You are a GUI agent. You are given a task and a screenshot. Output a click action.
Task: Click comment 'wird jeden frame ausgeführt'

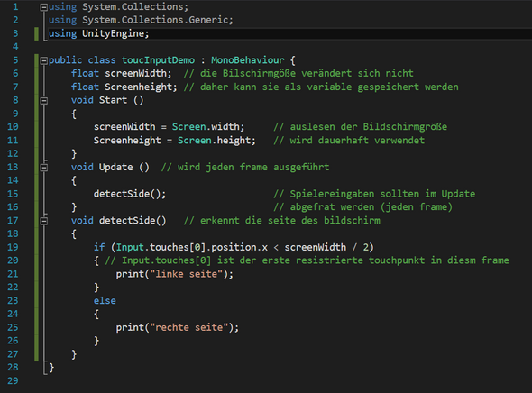[253, 167]
